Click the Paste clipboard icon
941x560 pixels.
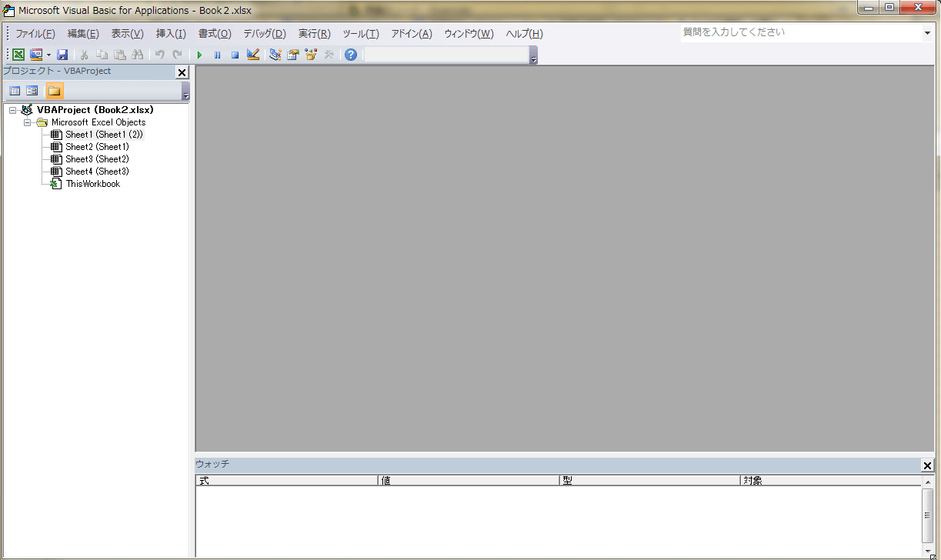[x=120, y=55]
